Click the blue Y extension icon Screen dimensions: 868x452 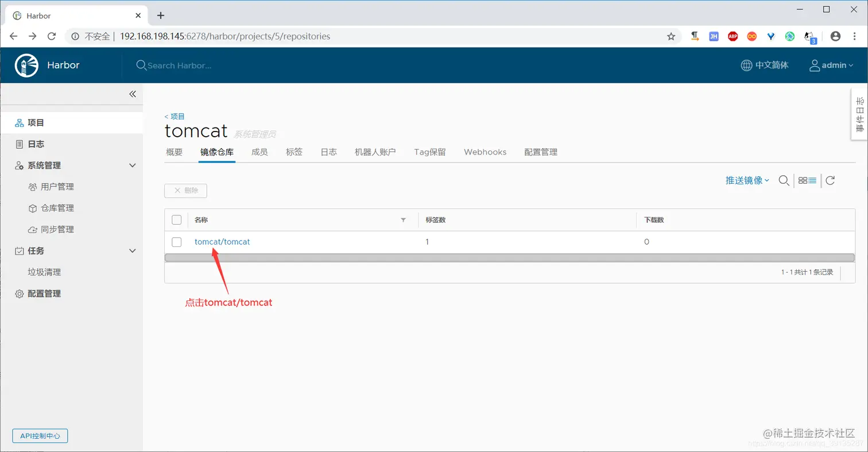coord(771,36)
